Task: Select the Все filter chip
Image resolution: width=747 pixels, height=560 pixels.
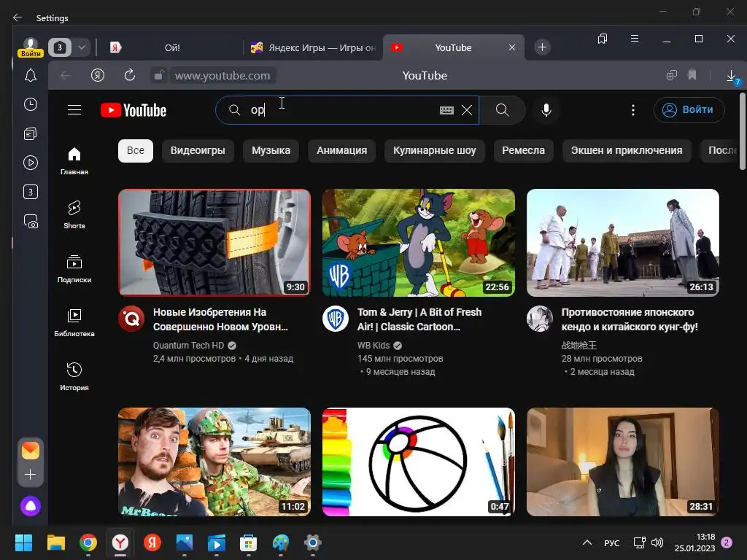Action: [136, 150]
